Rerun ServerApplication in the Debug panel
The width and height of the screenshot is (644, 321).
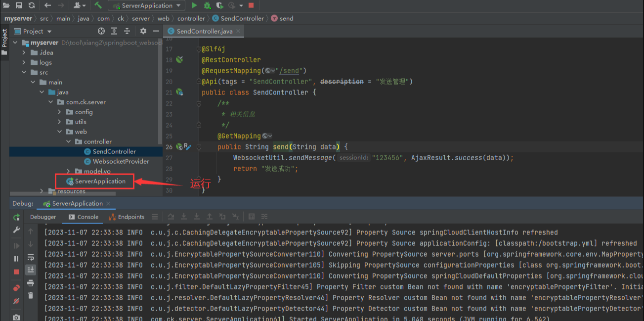pos(16,217)
